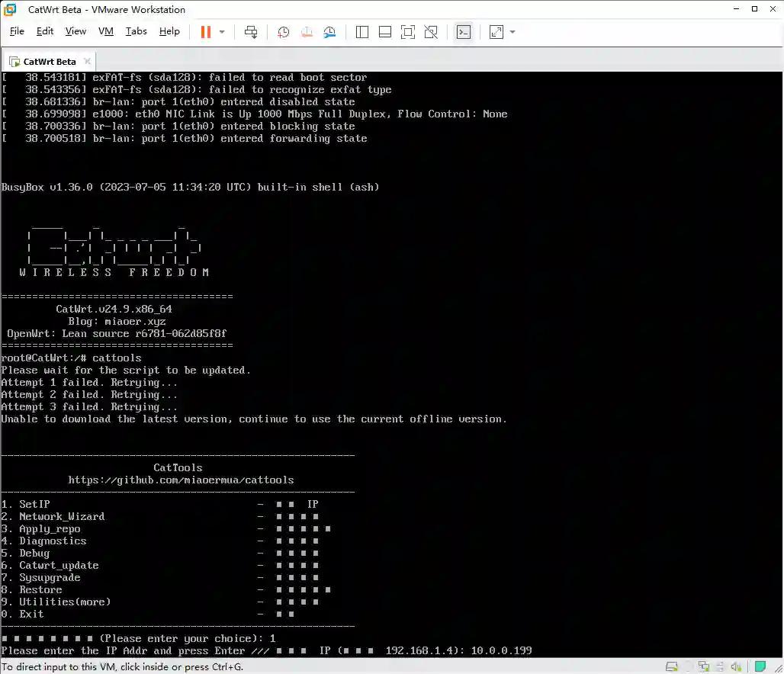This screenshot has height=674, width=784.
Task: Switch to Unity mode
Action: tap(431, 32)
